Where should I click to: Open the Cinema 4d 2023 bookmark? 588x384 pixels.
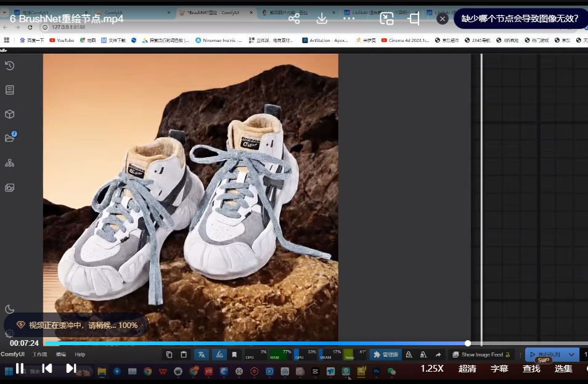coord(406,40)
